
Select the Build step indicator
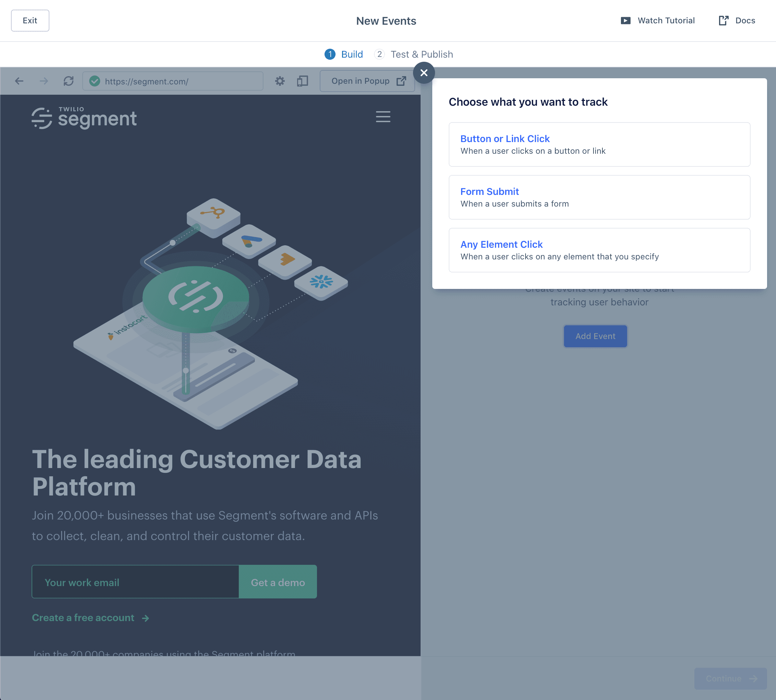click(x=330, y=54)
